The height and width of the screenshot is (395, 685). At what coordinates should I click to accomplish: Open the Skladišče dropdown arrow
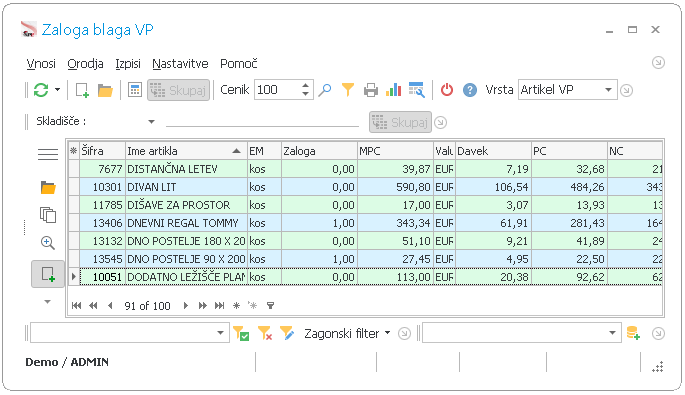(151, 121)
